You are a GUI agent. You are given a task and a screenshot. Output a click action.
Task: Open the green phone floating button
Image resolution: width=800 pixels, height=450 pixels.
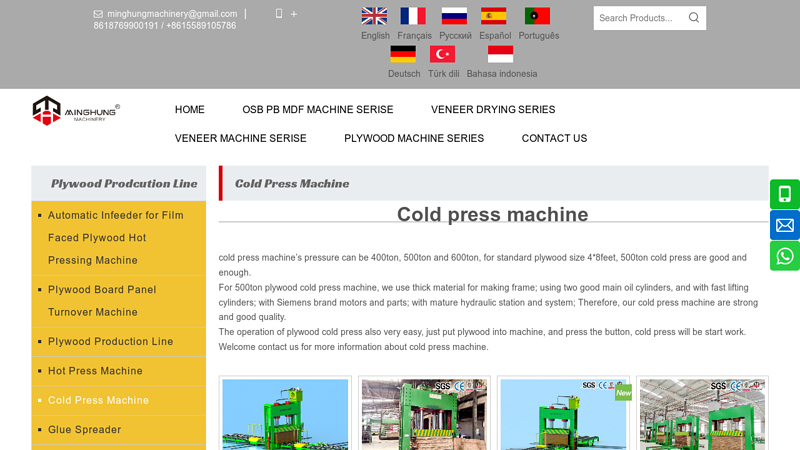tap(785, 194)
